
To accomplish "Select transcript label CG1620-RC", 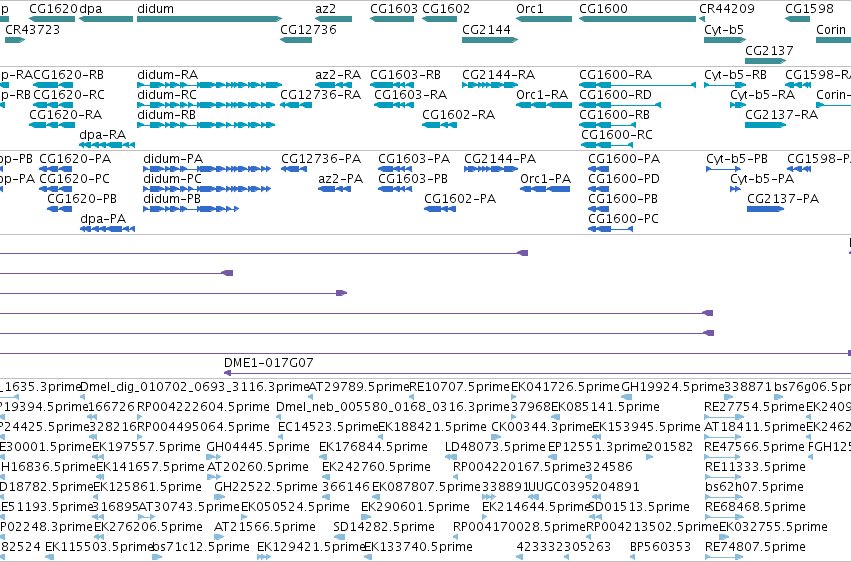I will coord(69,94).
